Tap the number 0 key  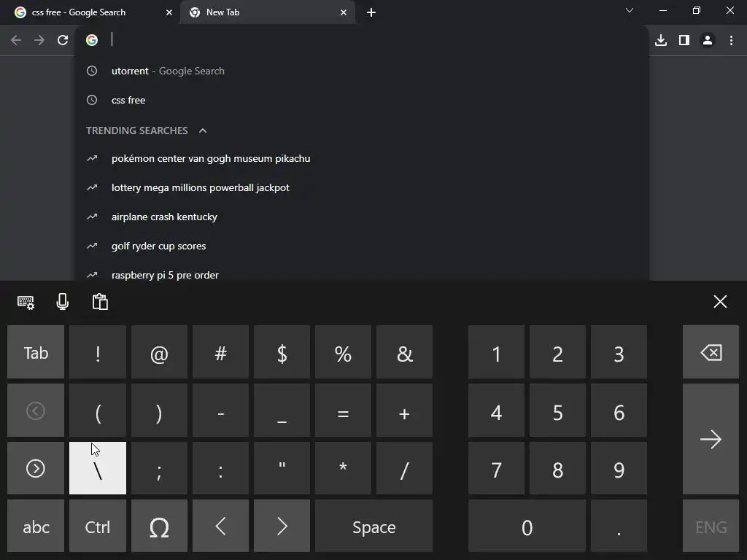527,526
